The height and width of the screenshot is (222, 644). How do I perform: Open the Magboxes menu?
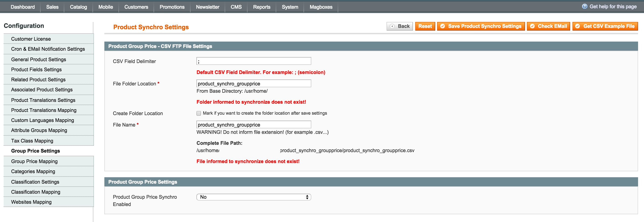pyautogui.click(x=321, y=7)
